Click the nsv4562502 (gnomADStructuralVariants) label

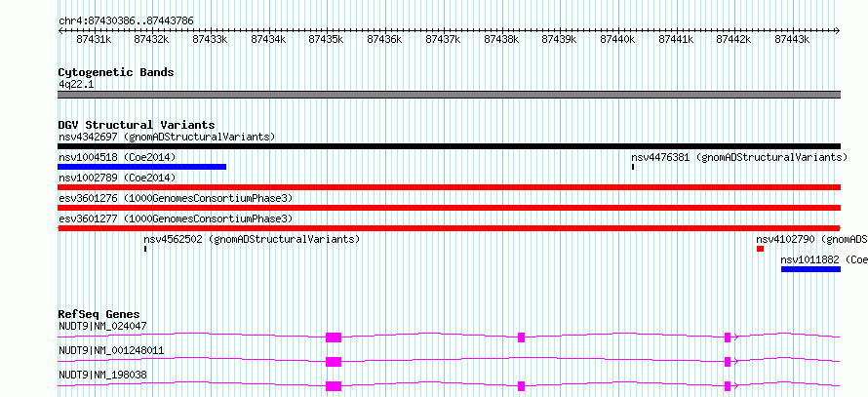[x=252, y=239]
